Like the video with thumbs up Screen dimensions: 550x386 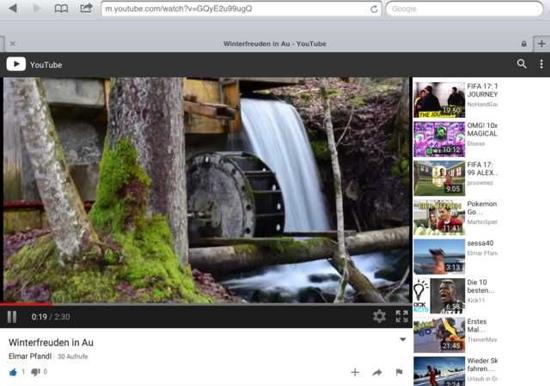pyautogui.click(x=13, y=372)
